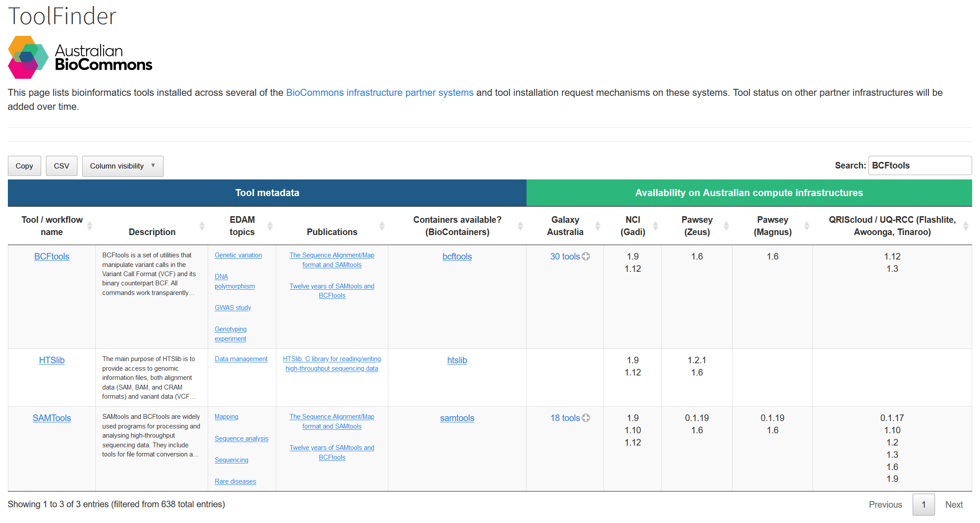This screenshot has height=523, width=980.
Task: Click the Next pagination button
Action: [954, 505]
